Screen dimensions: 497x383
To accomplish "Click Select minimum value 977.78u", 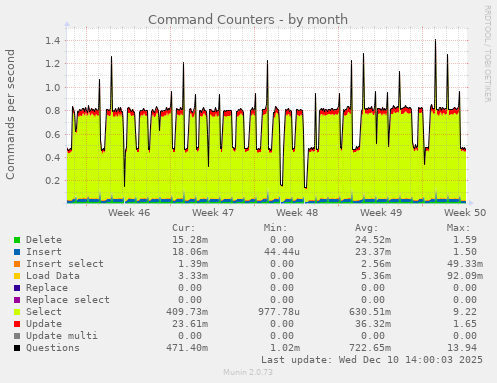I will click(x=279, y=312).
